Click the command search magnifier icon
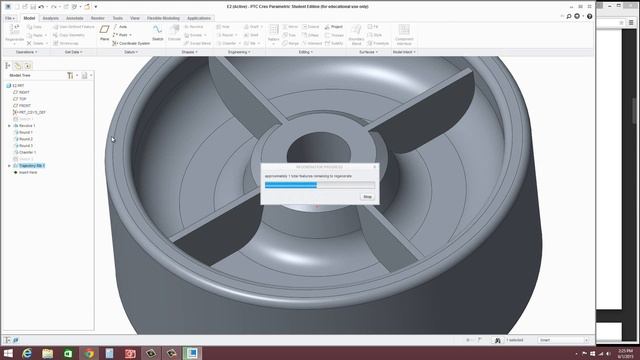640x360 pixels. coord(569,16)
